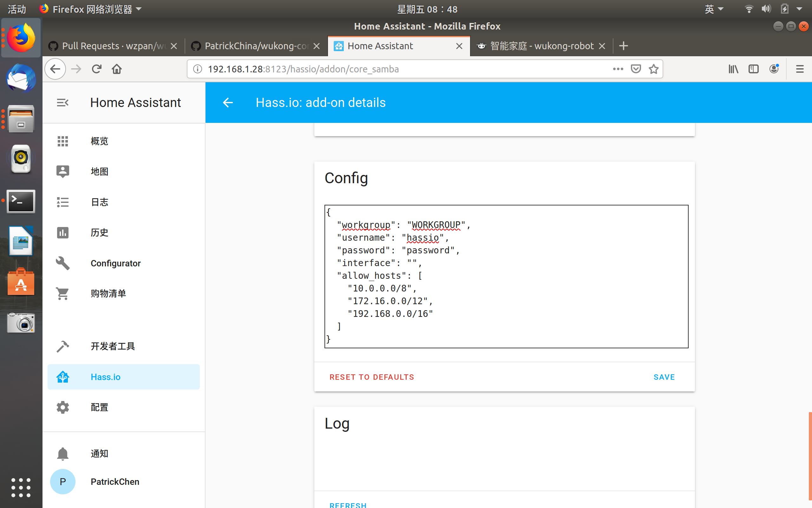Open Ubuntu Software from the dock
The height and width of the screenshot is (508, 812).
coord(21,282)
